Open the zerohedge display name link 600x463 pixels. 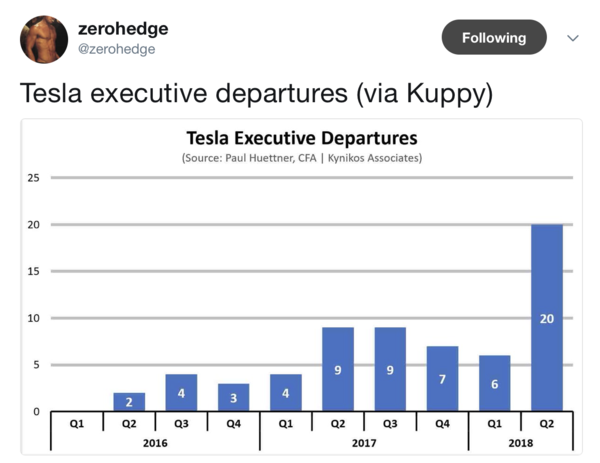pyautogui.click(x=123, y=28)
